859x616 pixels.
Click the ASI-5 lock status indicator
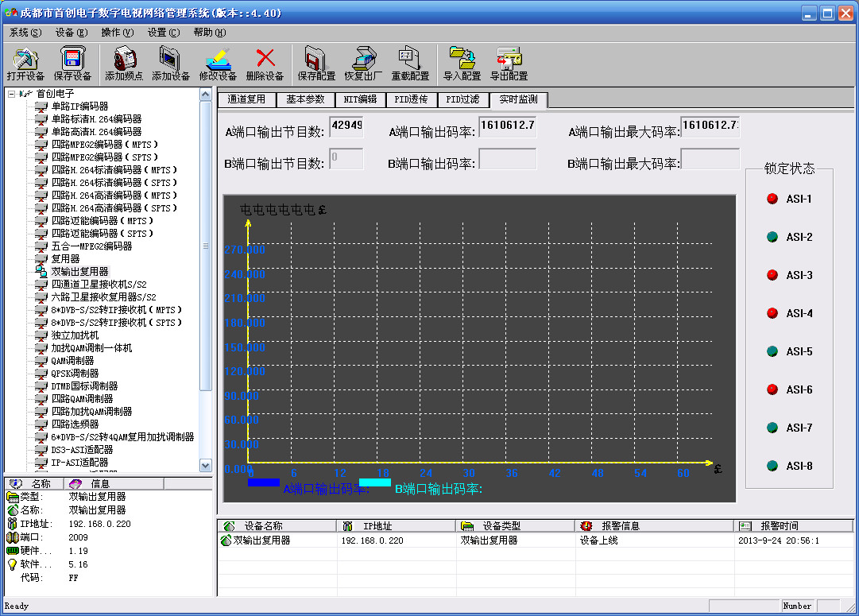pyautogui.click(x=772, y=351)
